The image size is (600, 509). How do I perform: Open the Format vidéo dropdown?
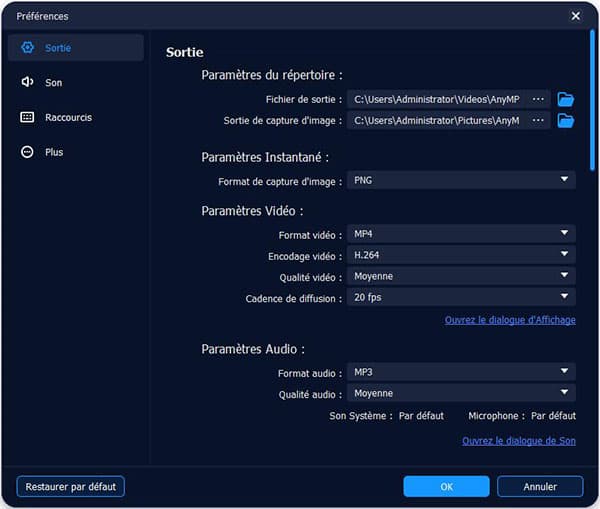click(461, 234)
